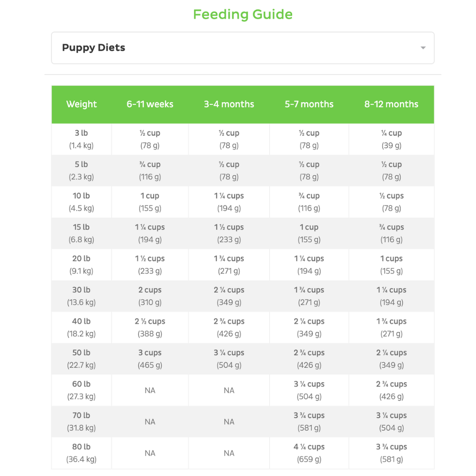Click the 2 ½ cups (388 g) cell

[150, 327]
